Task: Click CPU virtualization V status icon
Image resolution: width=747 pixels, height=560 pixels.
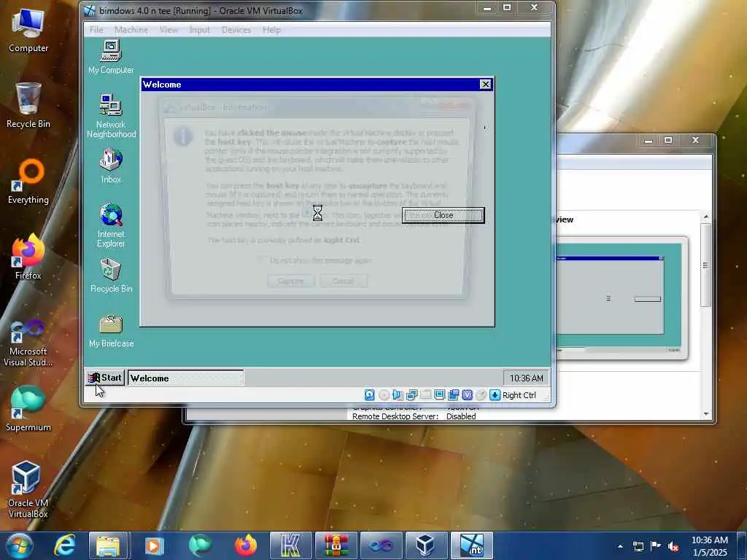Action: coord(467,394)
